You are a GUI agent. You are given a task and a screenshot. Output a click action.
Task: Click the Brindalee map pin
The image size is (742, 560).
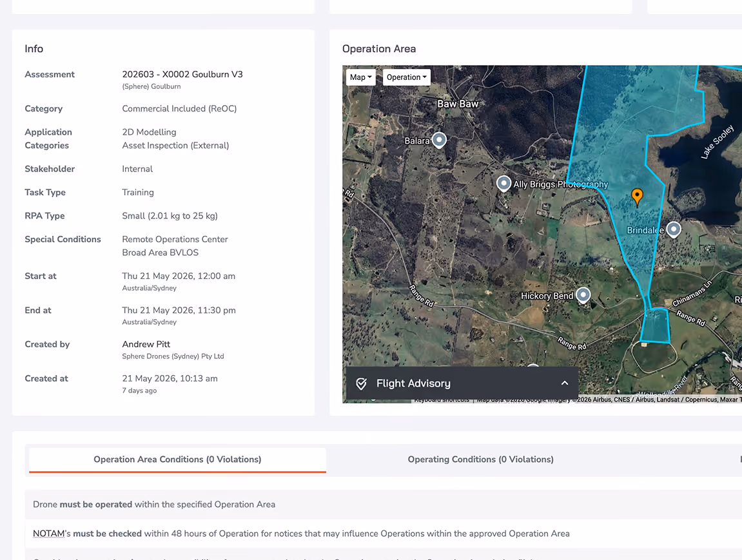pos(674,229)
